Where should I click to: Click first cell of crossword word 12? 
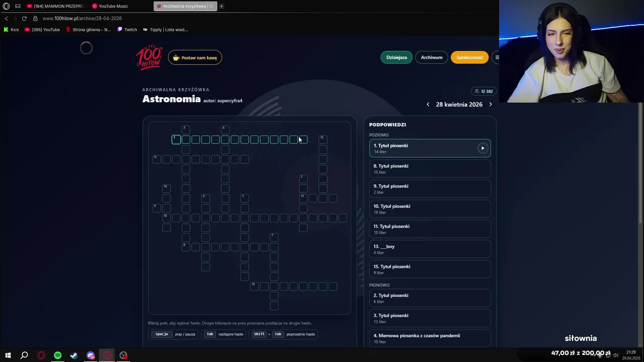tap(323, 139)
